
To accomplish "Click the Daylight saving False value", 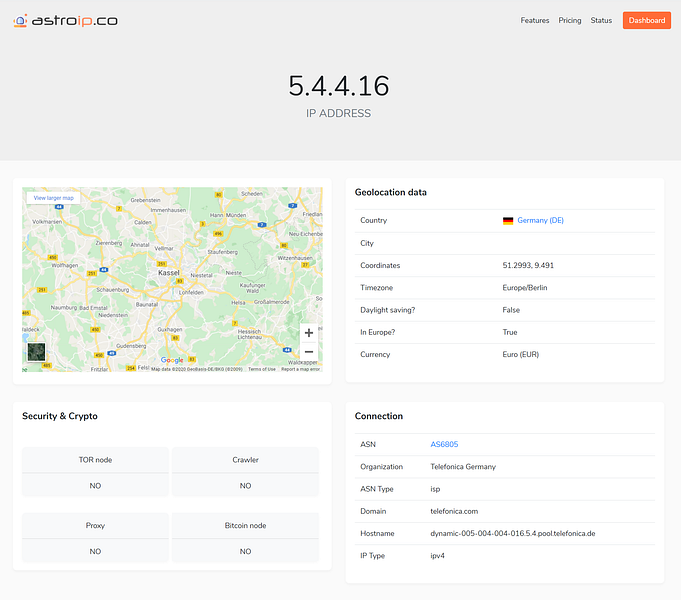I will click(x=511, y=310).
